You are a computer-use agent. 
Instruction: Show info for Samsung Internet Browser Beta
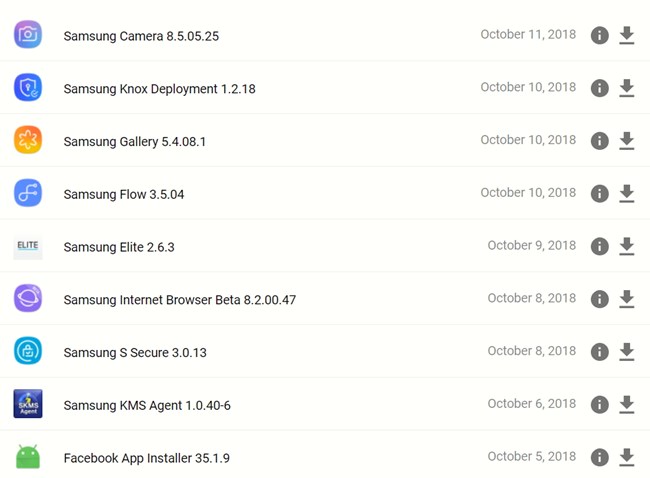coord(599,299)
